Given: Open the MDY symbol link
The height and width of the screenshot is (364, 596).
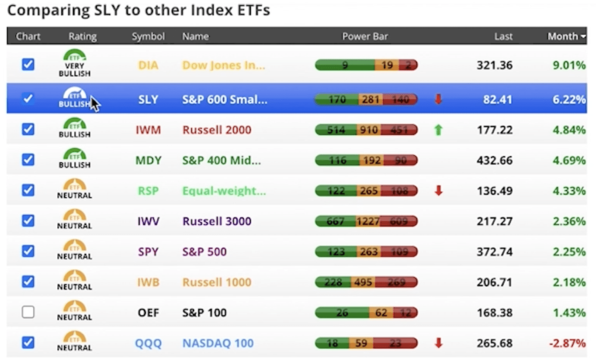Looking at the screenshot, I should point(148,161).
